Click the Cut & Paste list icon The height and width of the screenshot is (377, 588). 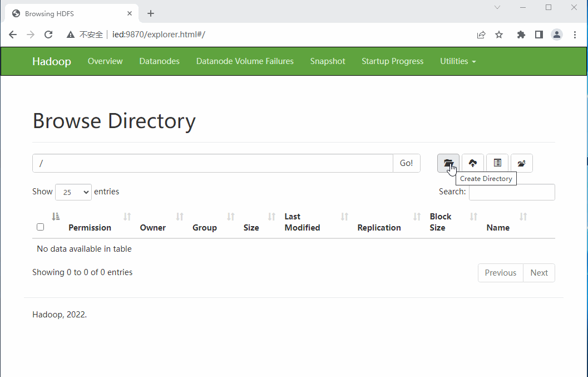coord(497,163)
